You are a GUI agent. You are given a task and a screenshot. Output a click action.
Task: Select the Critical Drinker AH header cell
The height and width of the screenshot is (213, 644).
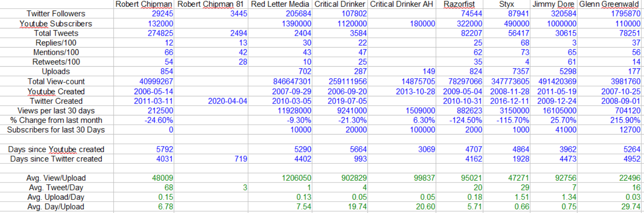(402, 4)
